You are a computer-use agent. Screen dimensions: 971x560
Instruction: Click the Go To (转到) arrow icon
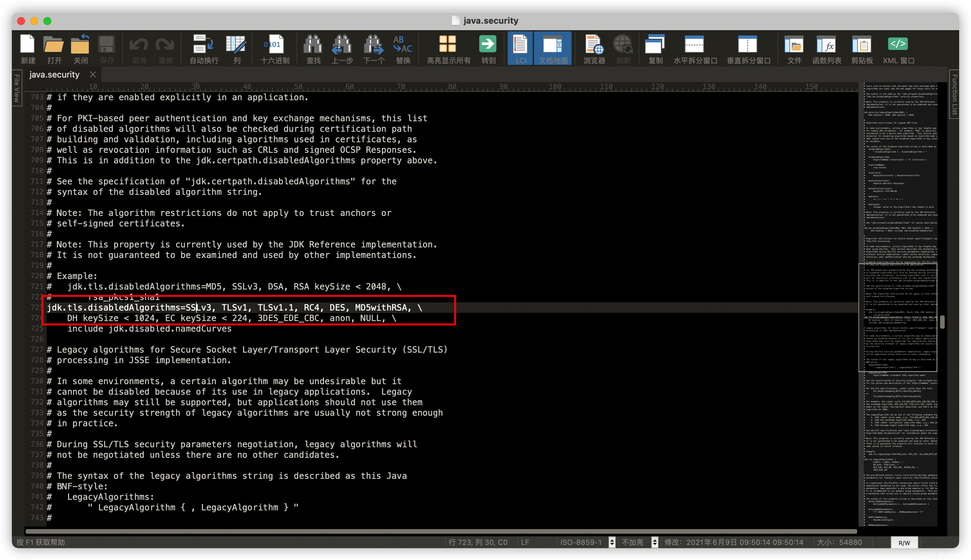pos(488,49)
